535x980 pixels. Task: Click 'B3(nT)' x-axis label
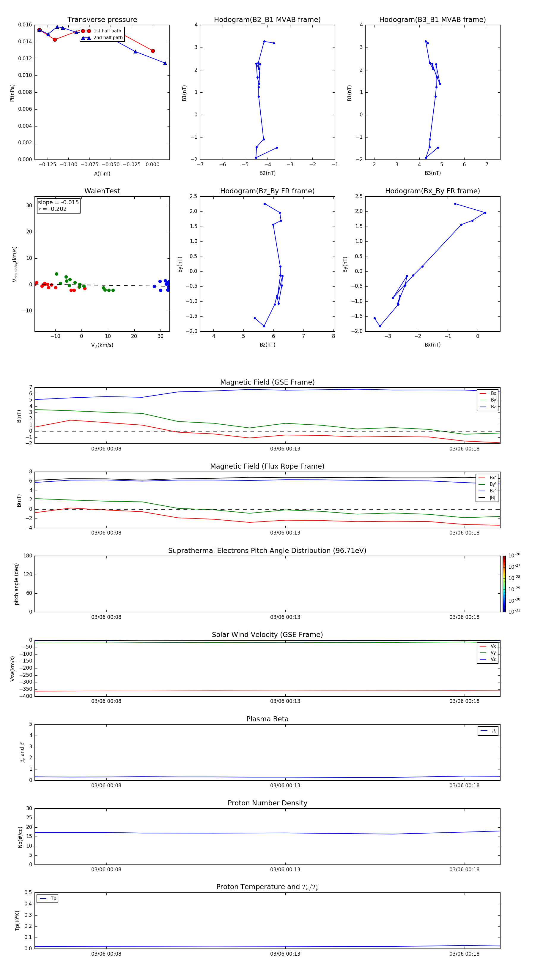[x=432, y=173]
